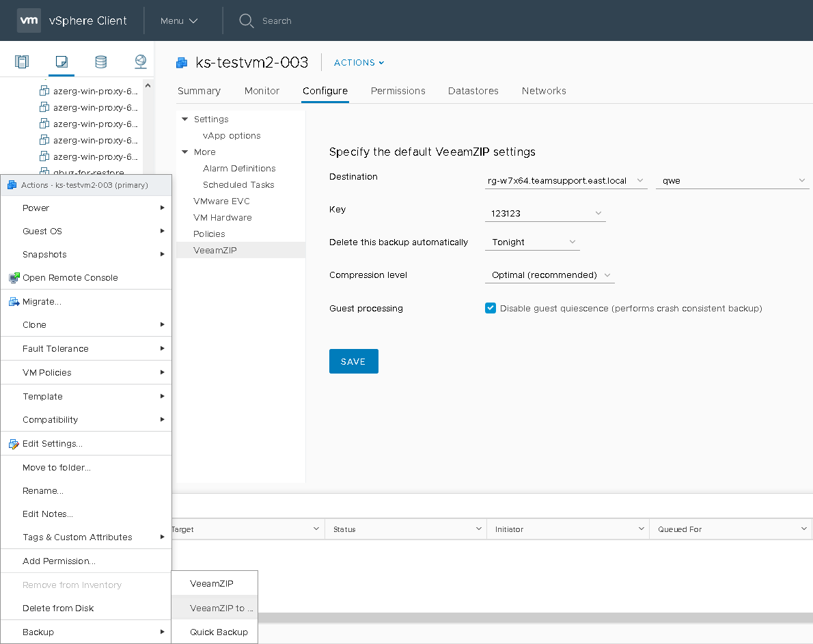The image size is (813, 644).
Task: Choose VeeamZIP to ... submenu entry
Action: click(215, 608)
